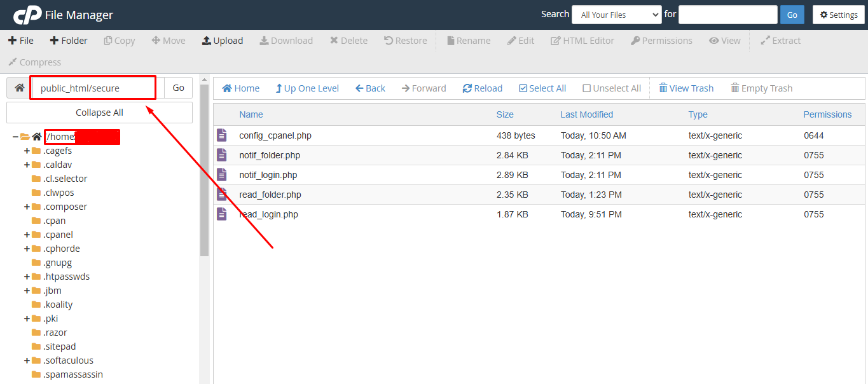Open the Upload tool

223,41
